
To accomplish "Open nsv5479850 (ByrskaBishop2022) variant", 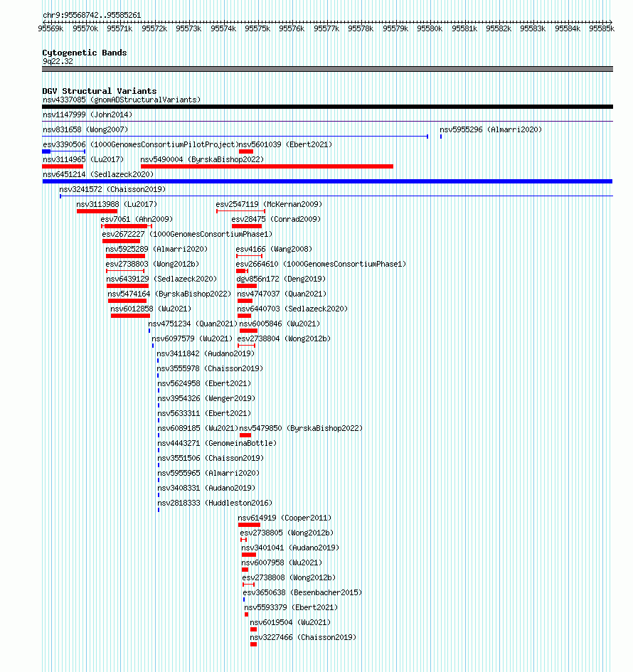I will 301,429.
